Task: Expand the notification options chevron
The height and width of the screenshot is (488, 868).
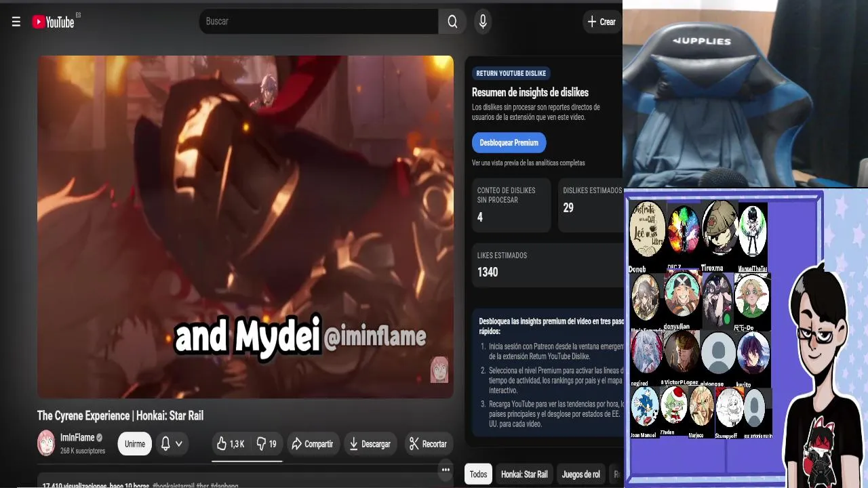Action: [x=179, y=444]
